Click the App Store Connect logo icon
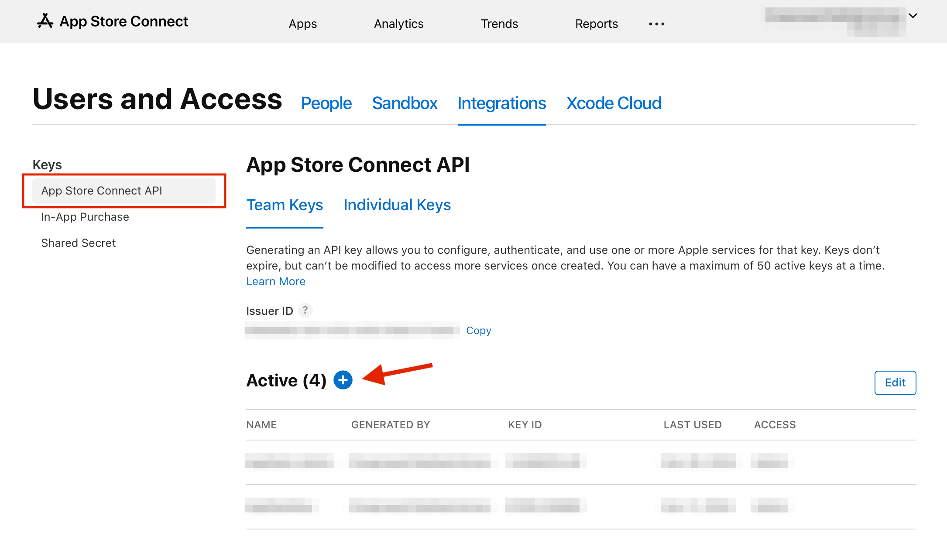This screenshot has height=560, width=947. [45, 21]
